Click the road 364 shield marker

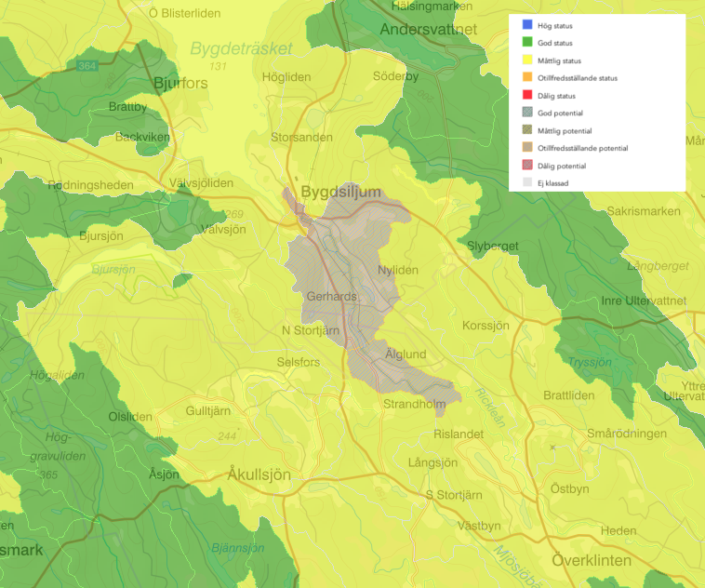(x=88, y=65)
